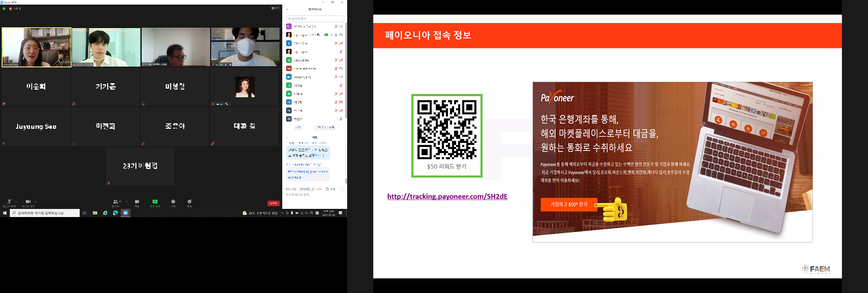
Task: Click the Windows taskbar search box
Action: click(x=45, y=213)
